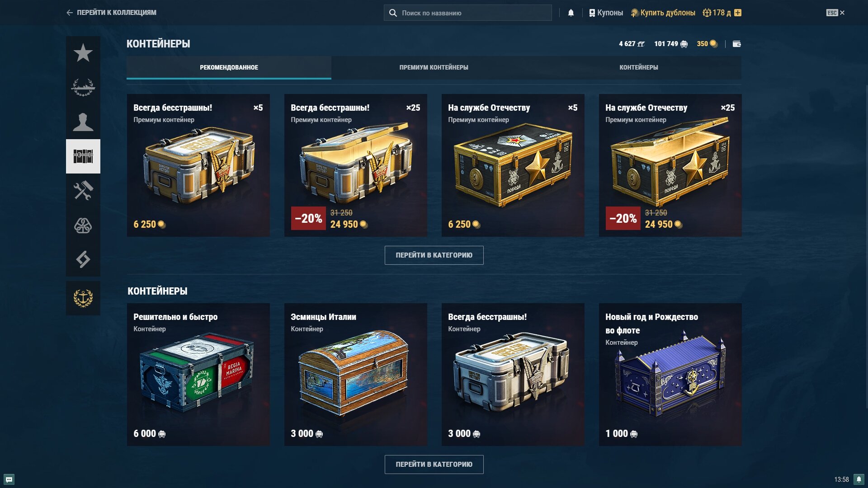Open the Купоны link

pyautogui.click(x=606, y=13)
